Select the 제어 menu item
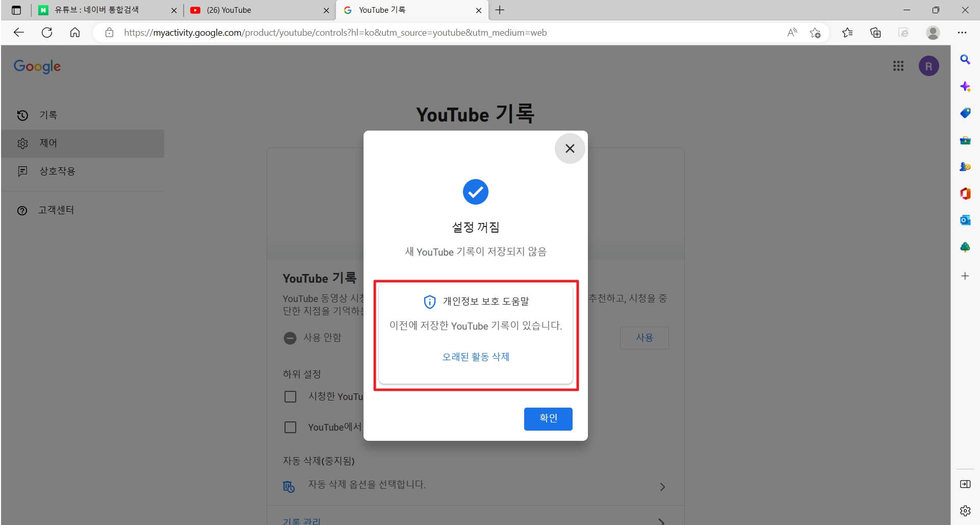This screenshot has height=525, width=980. click(x=48, y=143)
